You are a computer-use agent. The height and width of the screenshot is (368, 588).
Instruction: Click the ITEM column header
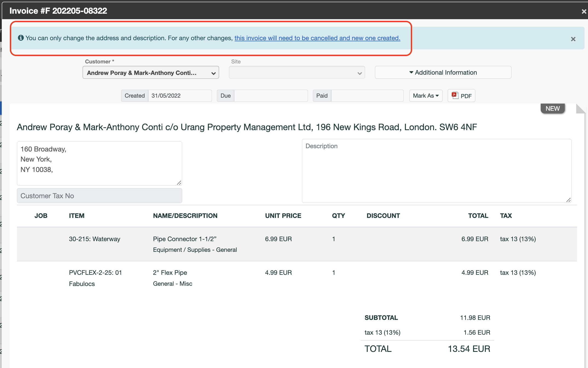[x=77, y=216]
